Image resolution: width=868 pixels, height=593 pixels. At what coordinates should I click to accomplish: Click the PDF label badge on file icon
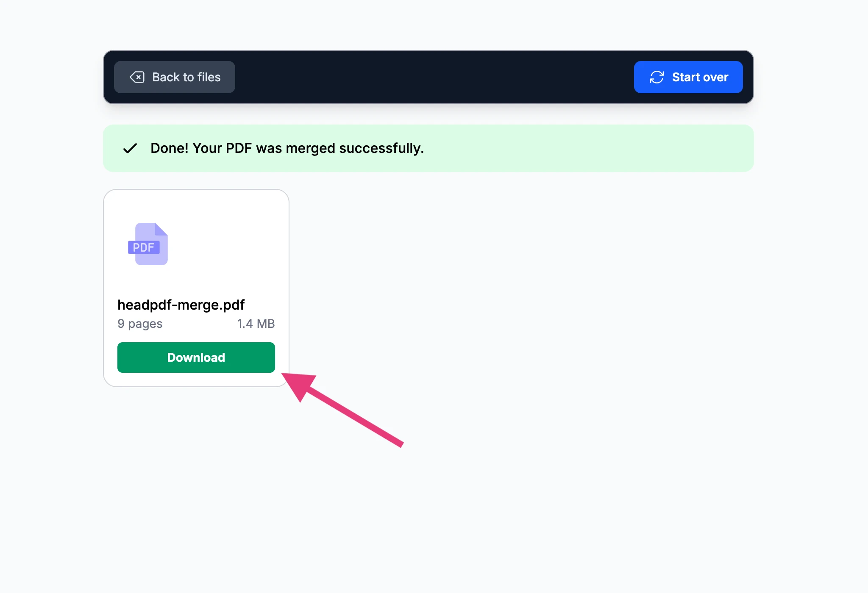[144, 247]
